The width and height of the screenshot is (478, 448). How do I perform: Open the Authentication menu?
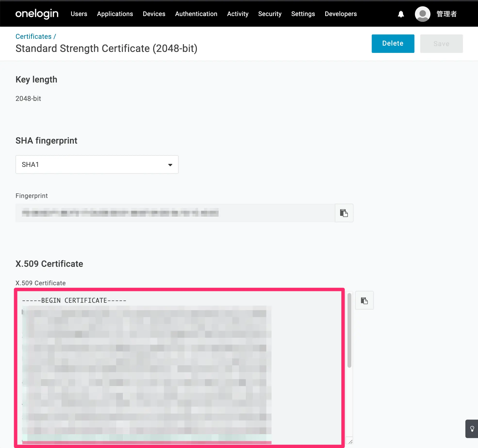coord(196,14)
